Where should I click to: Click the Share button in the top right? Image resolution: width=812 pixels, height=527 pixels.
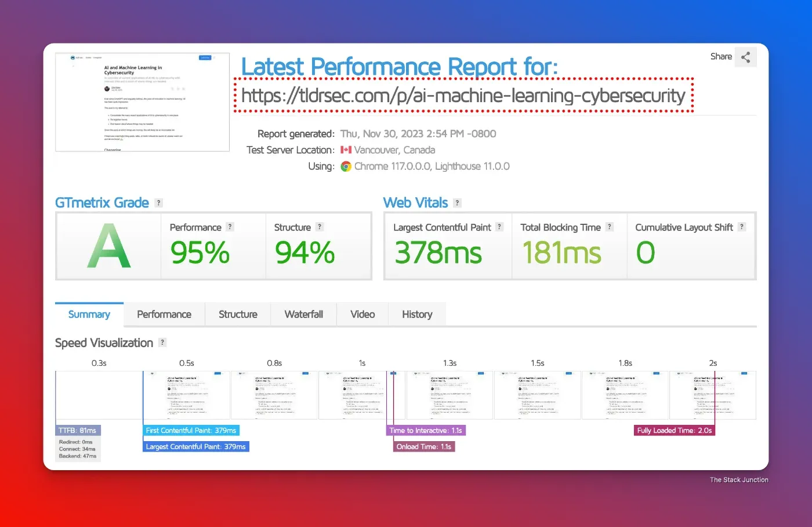721,56
